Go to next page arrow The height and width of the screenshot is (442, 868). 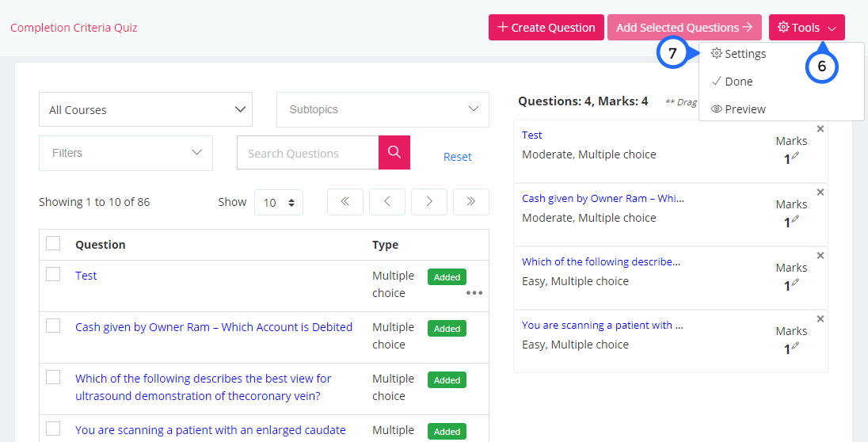[x=429, y=202]
